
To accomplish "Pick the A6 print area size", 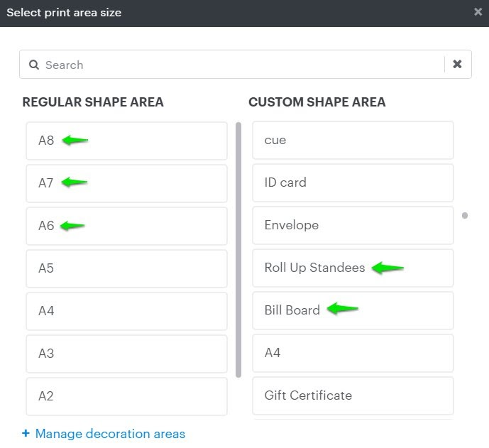I will [x=126, y=226].
